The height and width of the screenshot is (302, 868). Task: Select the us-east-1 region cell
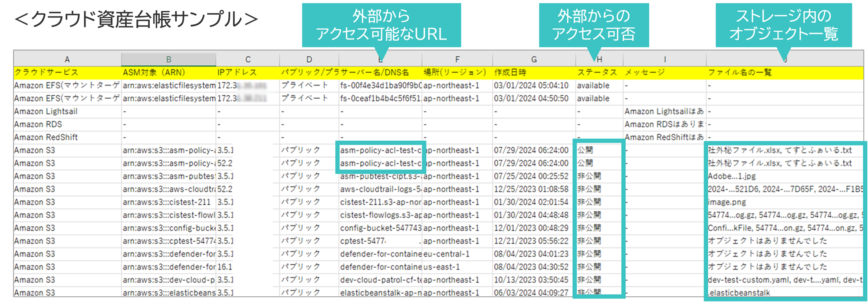(457, 267)
